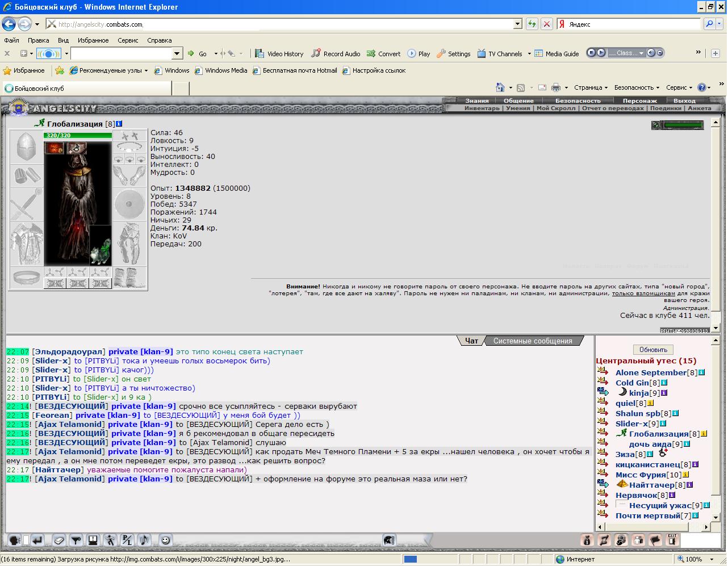The width and height of the screenshot is (728, 566).
Task: Click the printer icon in IE command bar
Action: 556,87
